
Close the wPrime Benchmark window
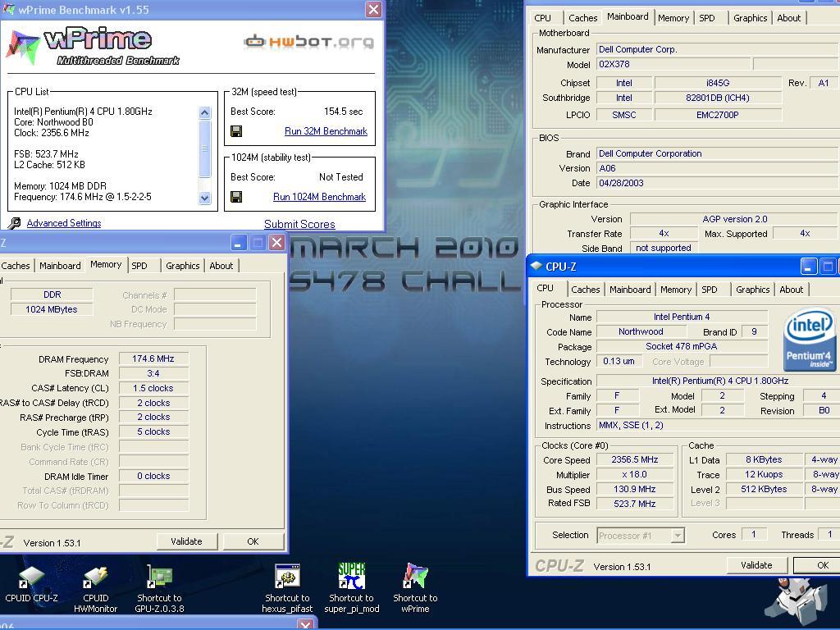click(x=373, y=10)
